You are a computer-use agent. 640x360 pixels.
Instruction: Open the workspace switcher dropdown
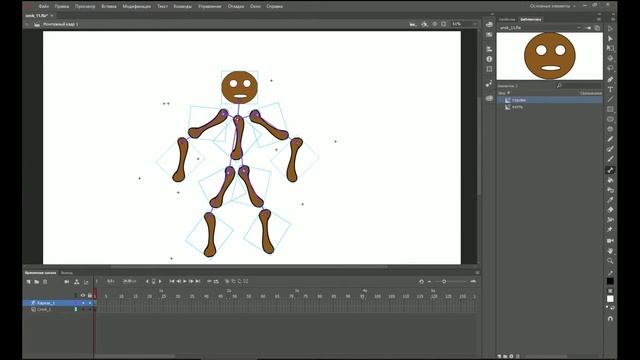[553, 6]
